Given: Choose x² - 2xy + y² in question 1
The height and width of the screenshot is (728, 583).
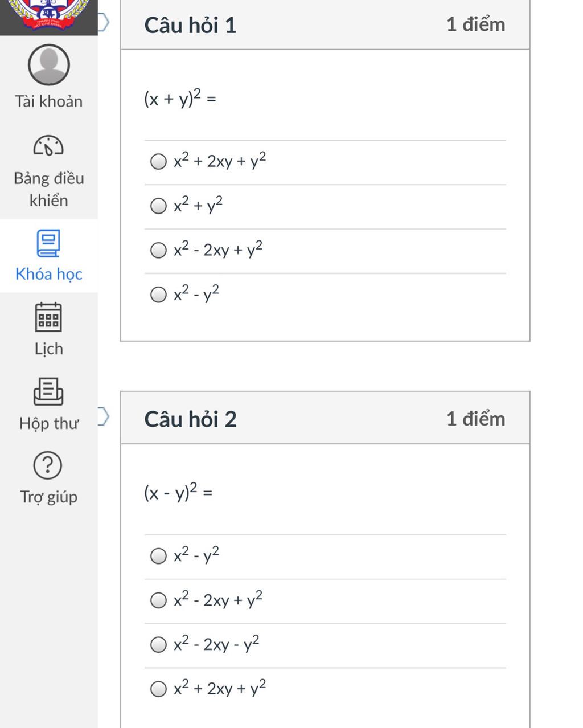Looking at the screenshot, I should (158, 250).
